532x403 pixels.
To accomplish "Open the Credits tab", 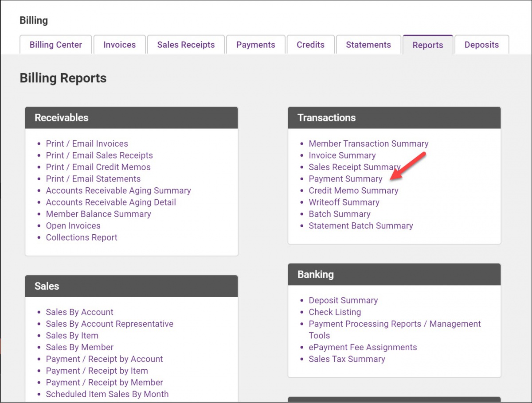I will (x=310, y=45).
